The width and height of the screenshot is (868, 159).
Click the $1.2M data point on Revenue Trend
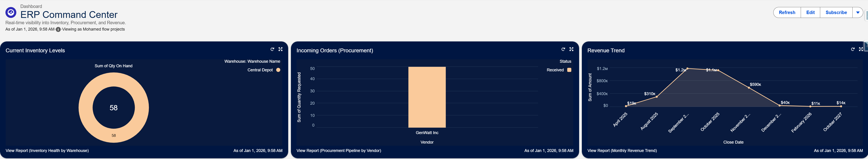click(687, 68)
